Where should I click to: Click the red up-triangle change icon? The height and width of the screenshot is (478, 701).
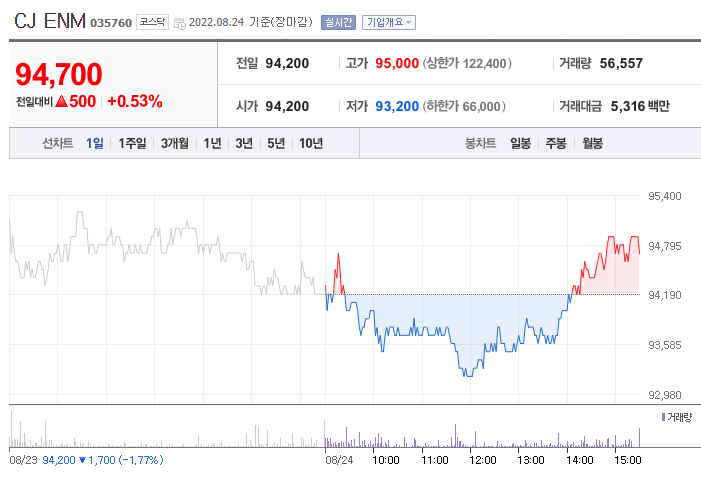tap(61, 102)
